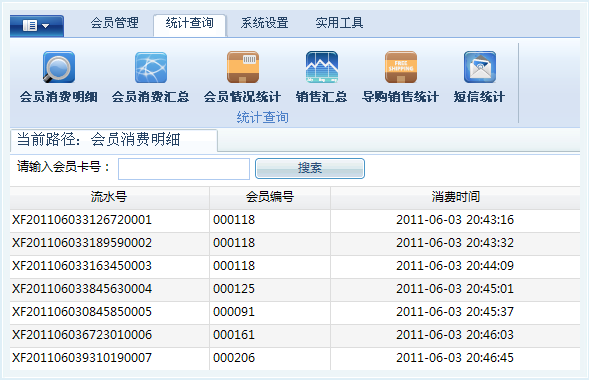The image size is (589, 380).
Task: Click member number 000091
Action: point(234,312)
